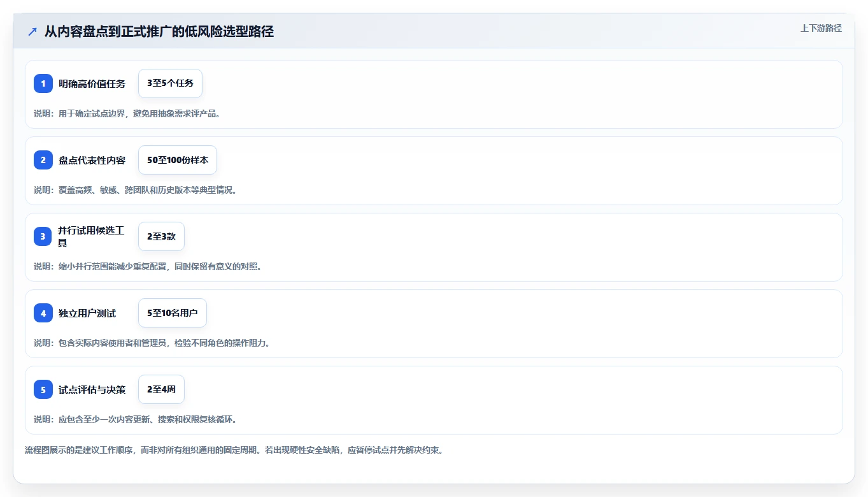Select the title 从内容盘点到正式推广的低风险选型路径
Image resolution: width=868 pixels, height=497 pixels.
(x=159, y=31)
